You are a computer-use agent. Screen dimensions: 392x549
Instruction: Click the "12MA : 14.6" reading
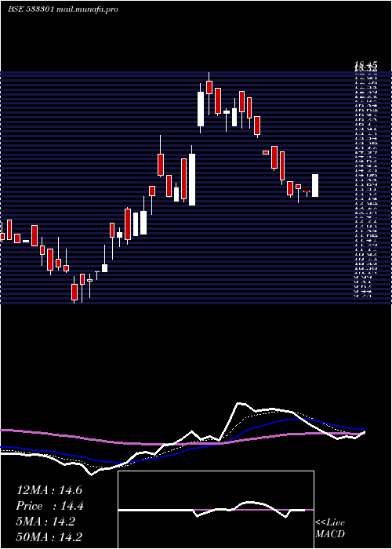pos(49,490)
